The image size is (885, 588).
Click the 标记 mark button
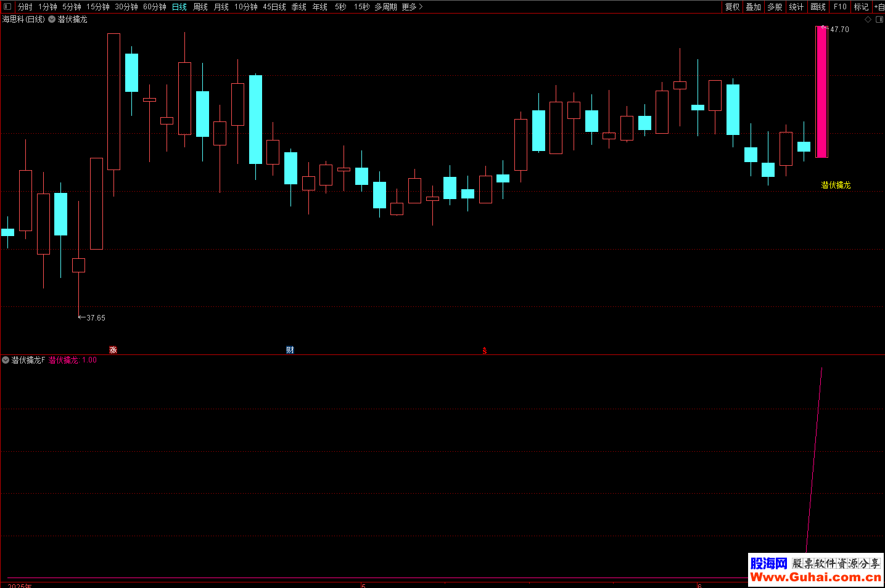click(x=861, y=7)
